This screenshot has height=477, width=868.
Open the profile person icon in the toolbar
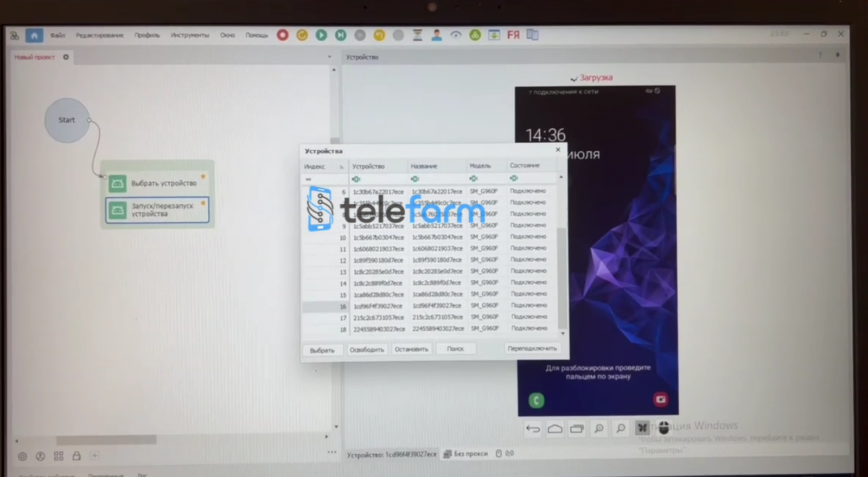pyautogui.click(x=437, y=35)
